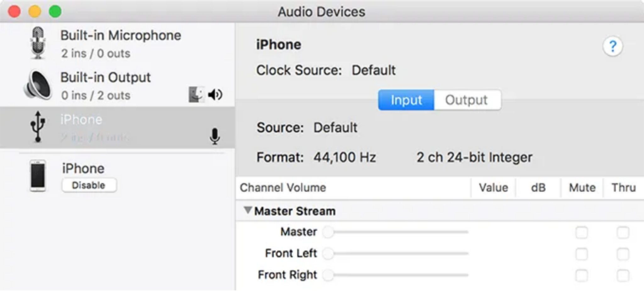Click the "0 ins / 2 outs" text
This screenshot has height=291, width=644.
click(96, 95)
